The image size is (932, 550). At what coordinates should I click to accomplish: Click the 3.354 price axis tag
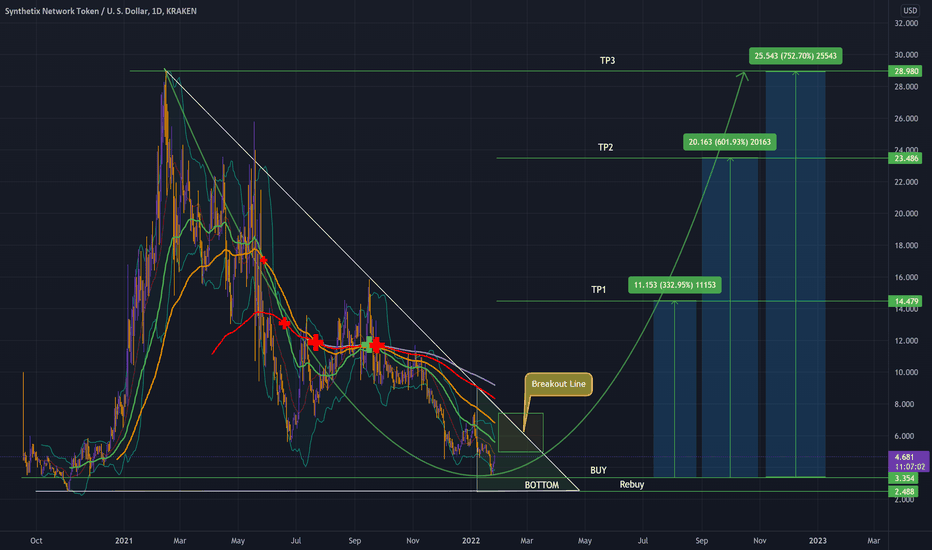pyautogui.click(x=903, y=478)
